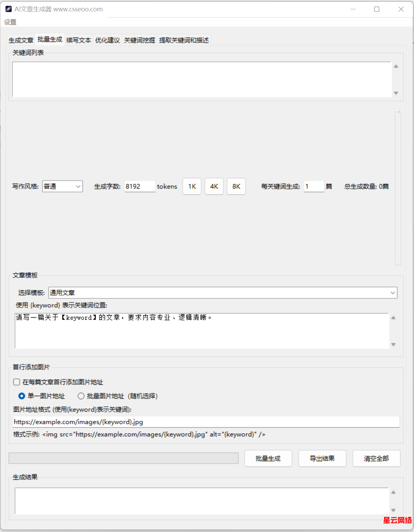The height and width of the screenshot is (532, 414).
Task: Click results area scroll up arrow
Action: tap(393, 492)
